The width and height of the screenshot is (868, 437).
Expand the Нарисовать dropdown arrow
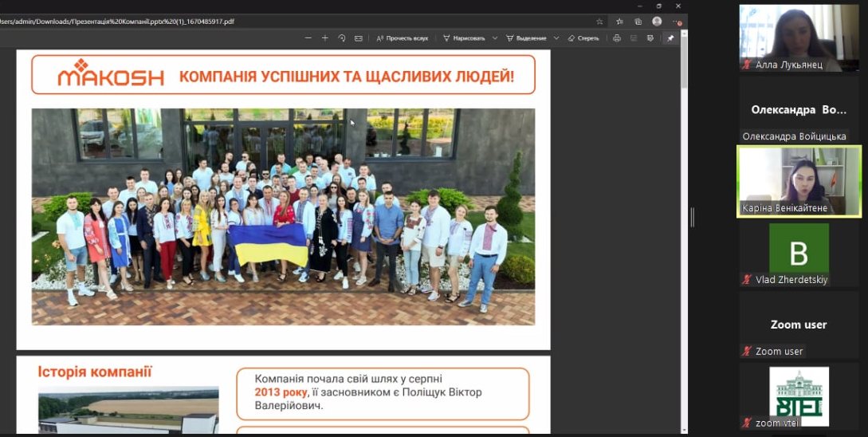coord(495,38)
